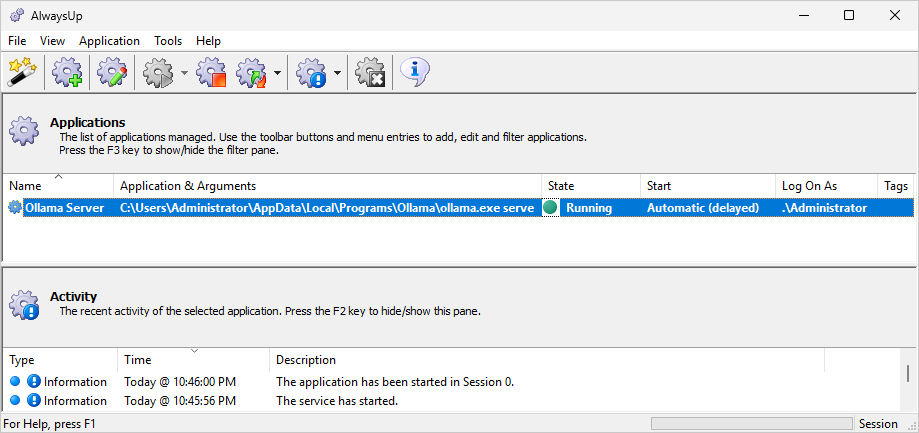919x433 pixels.
Task: Click the Stop Application red square icon
Action: (212, 73)
